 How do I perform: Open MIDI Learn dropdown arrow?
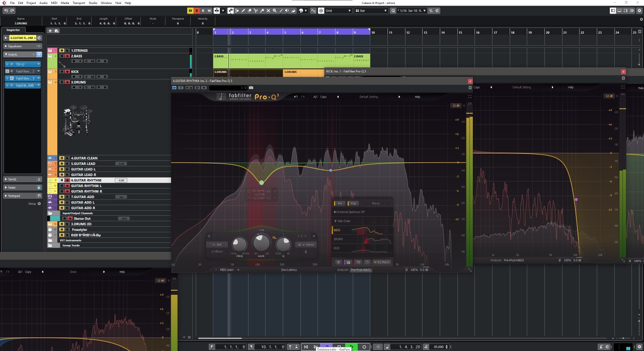click(238, 270)
